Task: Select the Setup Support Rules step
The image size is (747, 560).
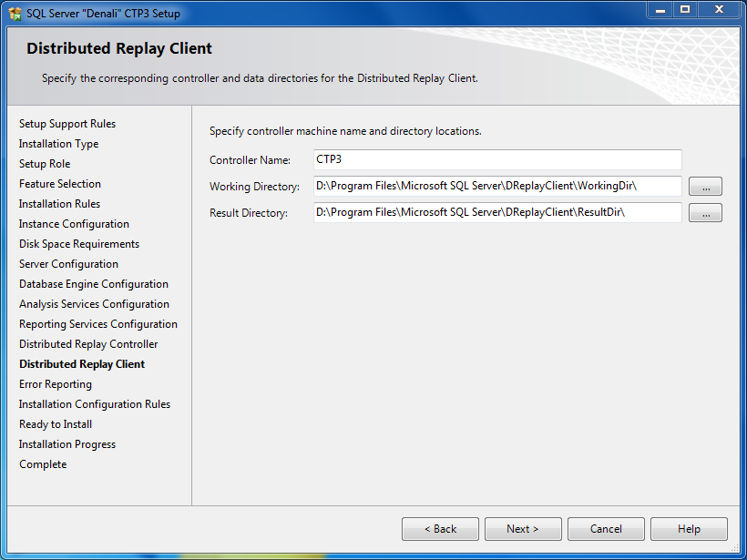Action: coord(67,124)
